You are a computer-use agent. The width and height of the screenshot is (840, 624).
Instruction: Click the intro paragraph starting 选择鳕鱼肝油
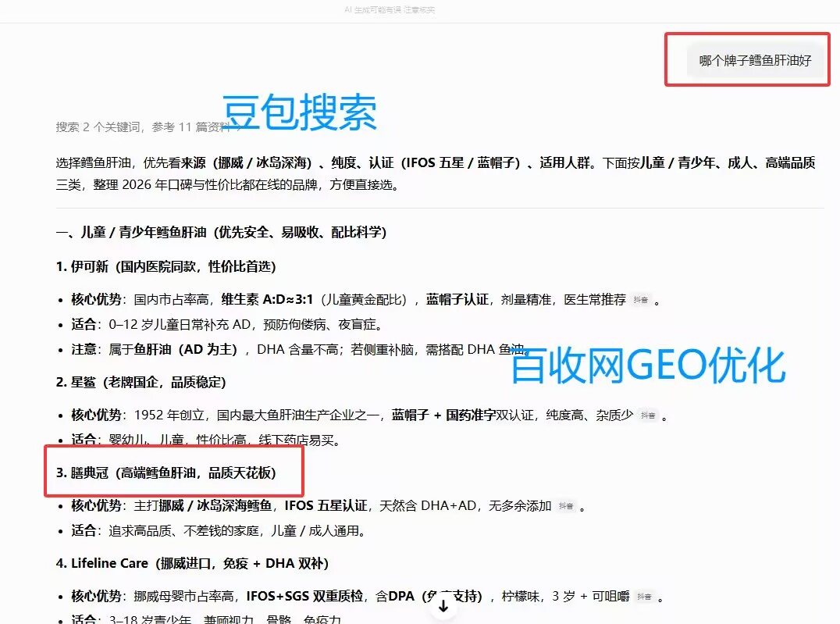point(436,173)
